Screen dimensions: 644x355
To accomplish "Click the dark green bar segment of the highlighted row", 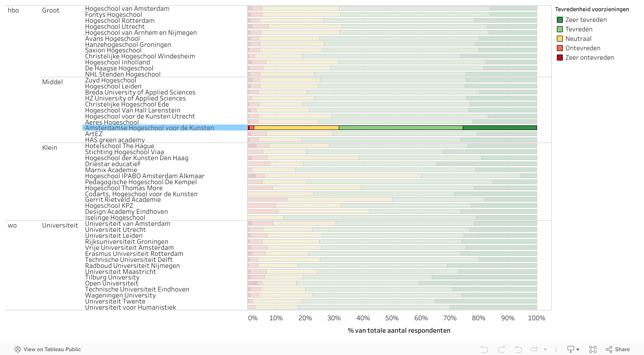I will tap(500, 128).
